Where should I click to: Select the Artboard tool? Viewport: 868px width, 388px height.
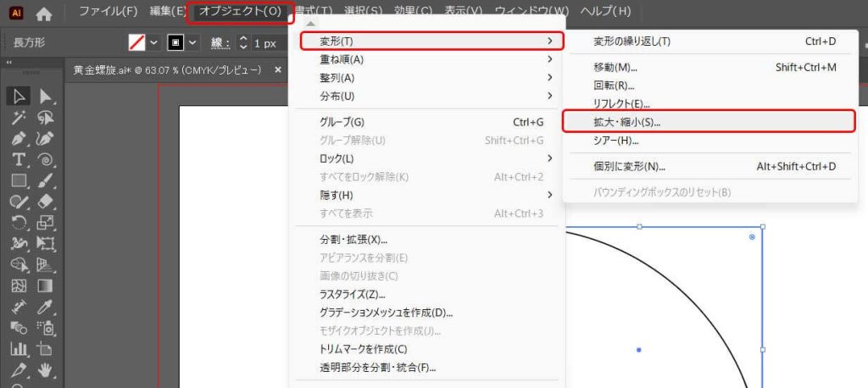(x=46, y=349)
